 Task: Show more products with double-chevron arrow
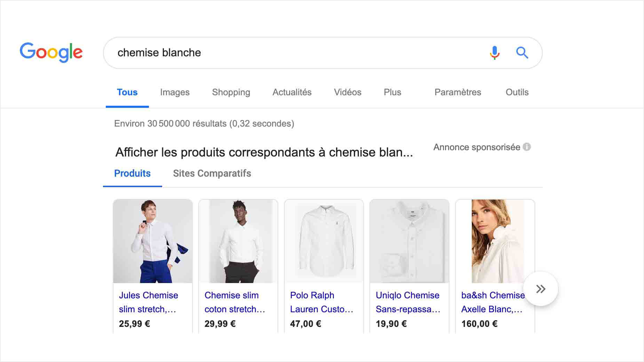(541, 289)
